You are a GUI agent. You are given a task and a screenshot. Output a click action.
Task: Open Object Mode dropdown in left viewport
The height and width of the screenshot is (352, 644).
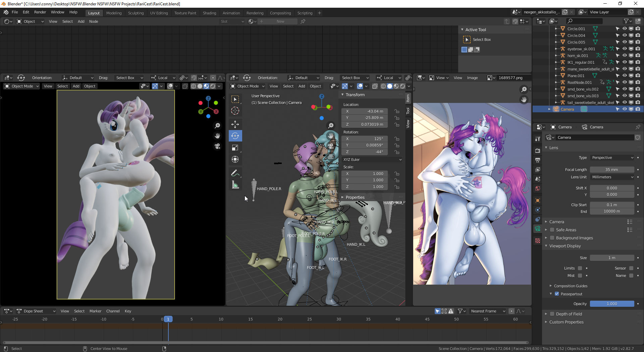click(22, 86)
